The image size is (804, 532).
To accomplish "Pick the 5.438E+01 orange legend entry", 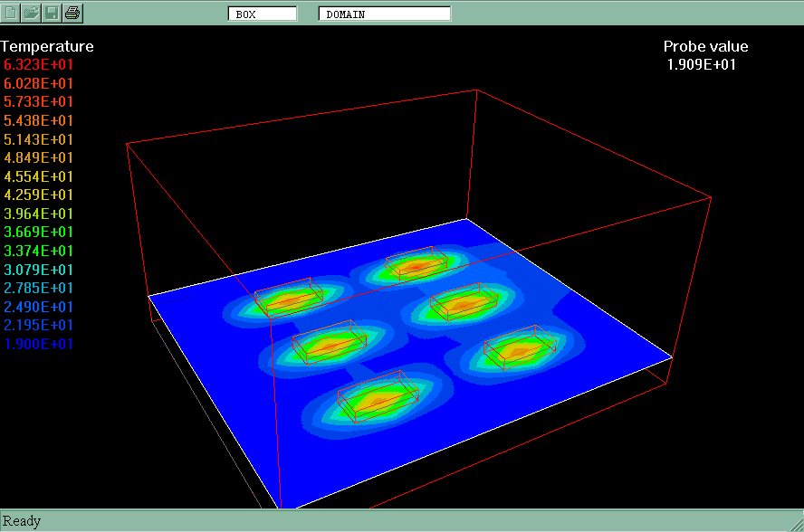I will click(39, 121).
